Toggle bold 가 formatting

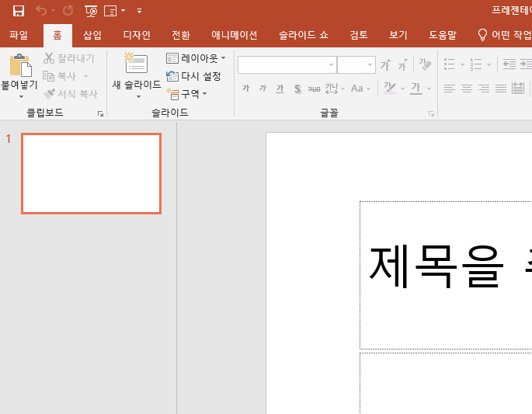[246, 89]
